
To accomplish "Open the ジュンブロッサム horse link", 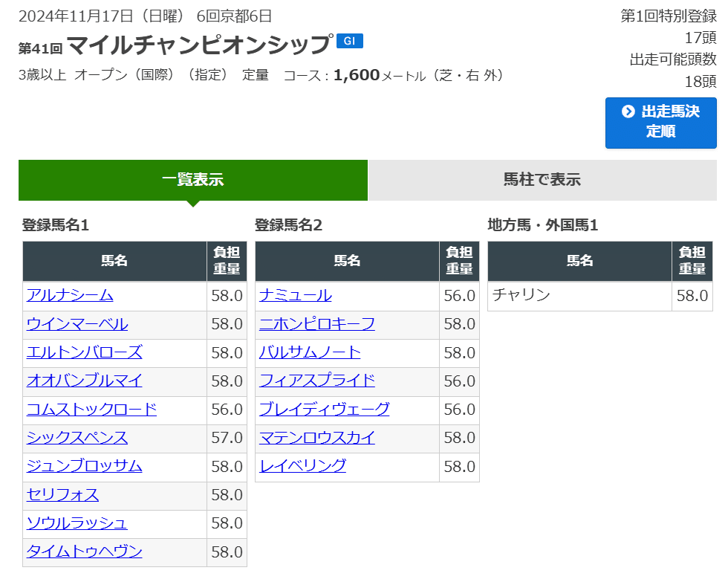I will 85,466.
